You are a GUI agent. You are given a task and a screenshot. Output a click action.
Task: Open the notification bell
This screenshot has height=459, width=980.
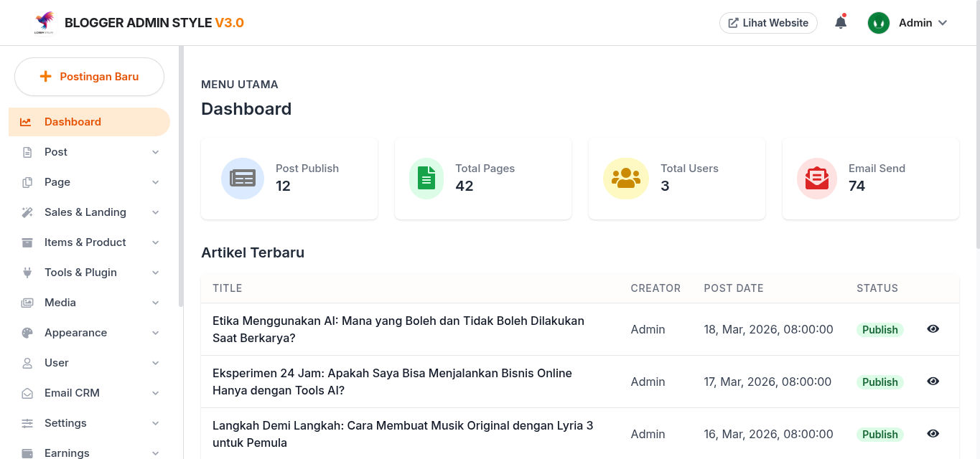coord(841,22)
